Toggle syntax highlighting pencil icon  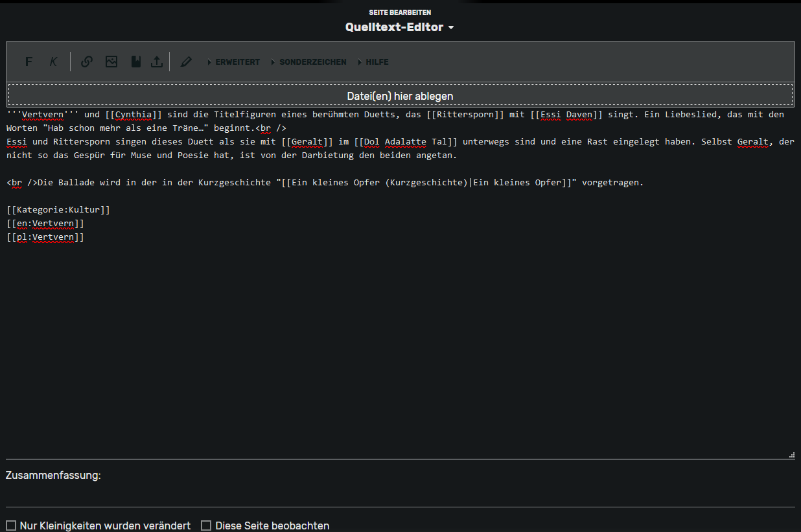[186, 62]
